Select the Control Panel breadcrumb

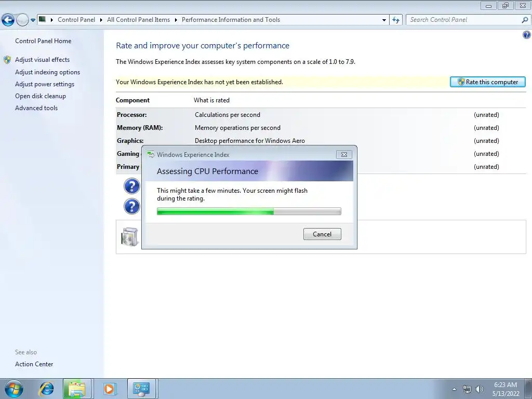pyautogui.click(x=76, y=20)
